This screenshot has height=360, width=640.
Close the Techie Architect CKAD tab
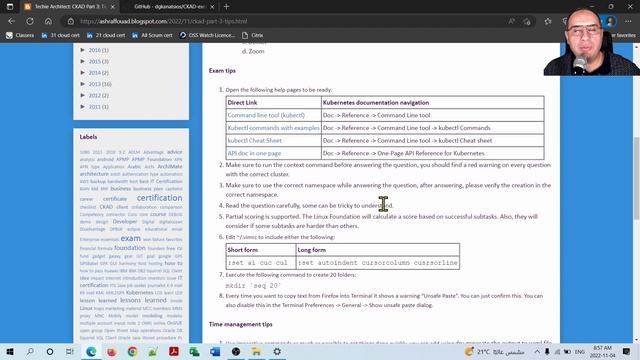(x=113, y=7)
